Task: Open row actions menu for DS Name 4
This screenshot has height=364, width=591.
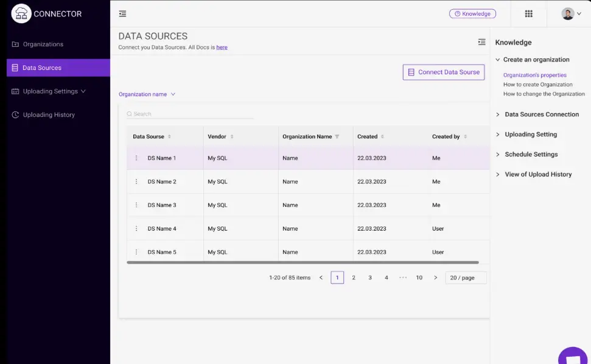Action: tap(136, 229)
